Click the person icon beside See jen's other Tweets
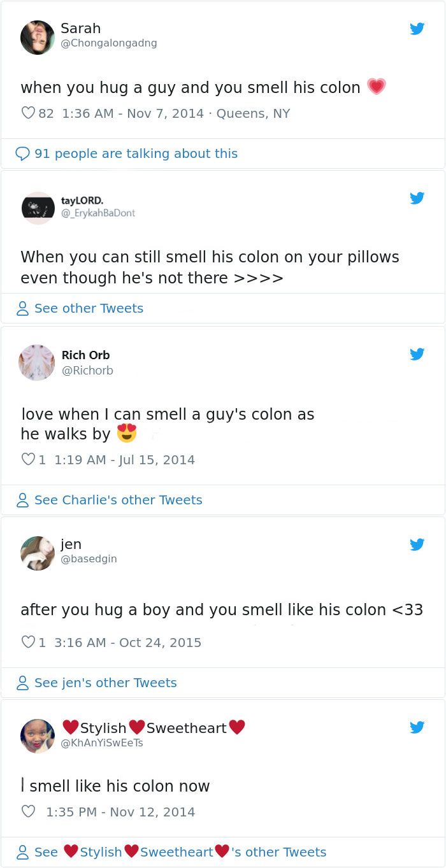 click(23, 683)
